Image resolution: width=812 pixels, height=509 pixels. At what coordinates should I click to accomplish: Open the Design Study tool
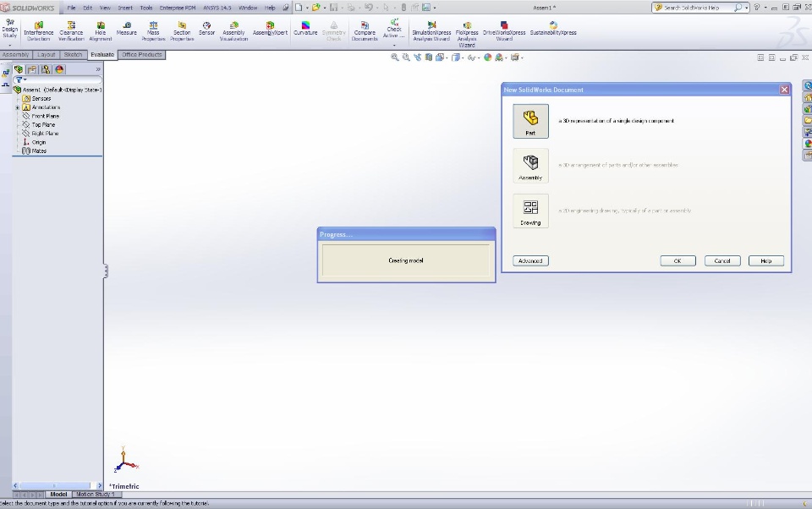(x=10, y=29)
